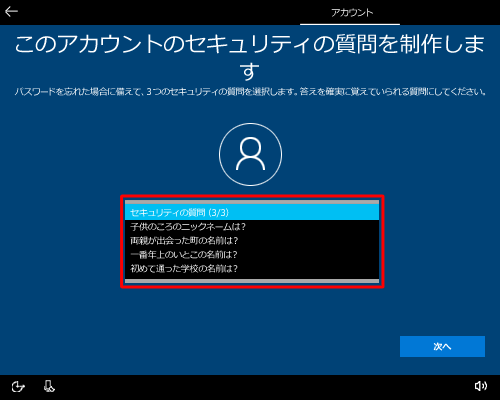Go back with the arrow icon
Viewport: 500px width, 400px height.
click(x=11, y=12)
